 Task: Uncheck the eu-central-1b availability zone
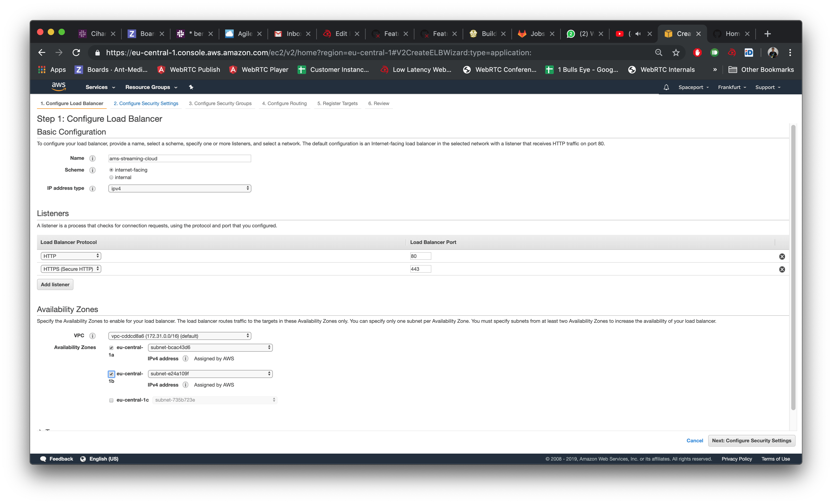111,374
